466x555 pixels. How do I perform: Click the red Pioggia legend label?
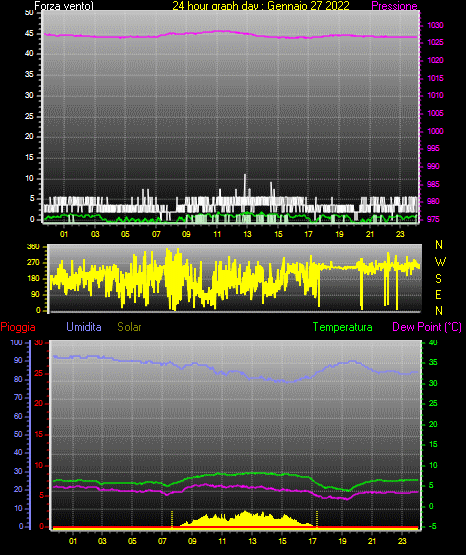pos(18,327)
